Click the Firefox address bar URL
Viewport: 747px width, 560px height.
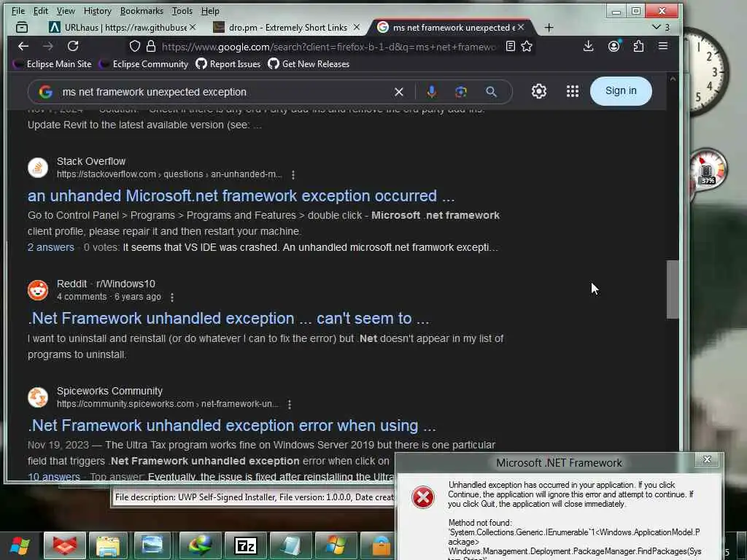[329, 47]
